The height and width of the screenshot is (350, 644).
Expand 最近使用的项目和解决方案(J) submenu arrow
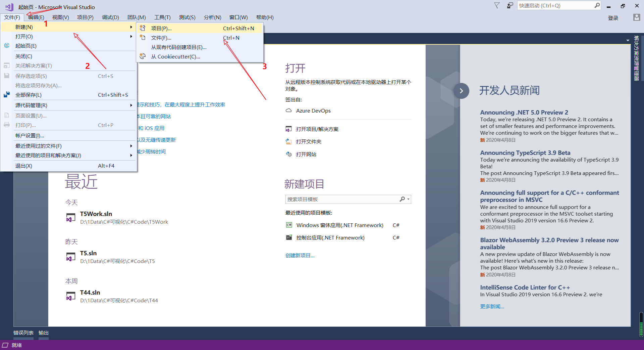[x=131, y=155]
